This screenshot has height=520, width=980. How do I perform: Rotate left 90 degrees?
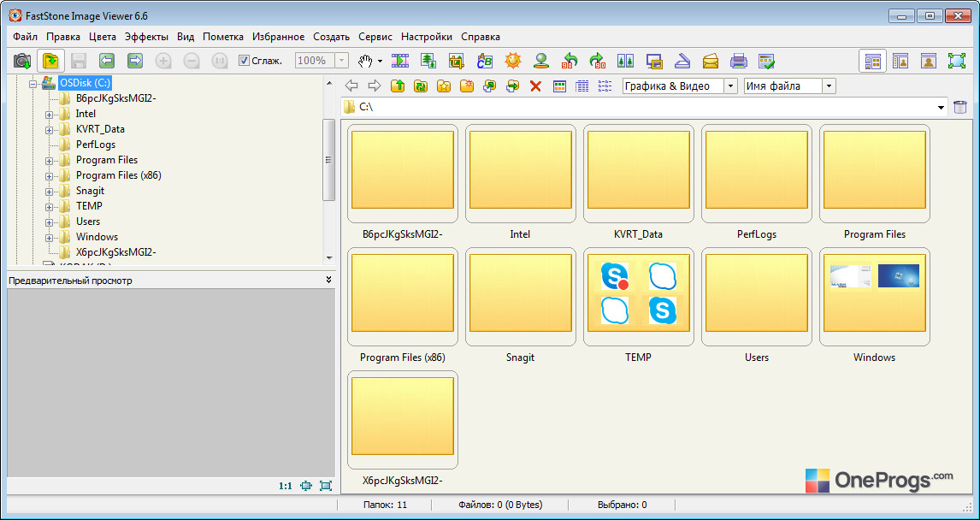[570, 61]
